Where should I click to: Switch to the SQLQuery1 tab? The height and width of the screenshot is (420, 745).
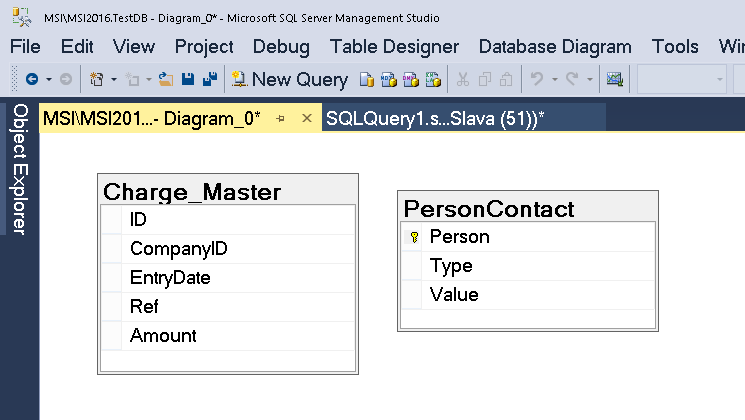coord(435,119)
